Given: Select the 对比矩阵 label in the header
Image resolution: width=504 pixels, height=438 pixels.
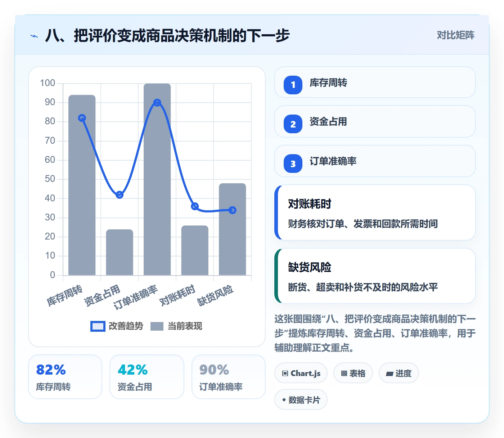Looking at the screenshot, I should [456, 35].
